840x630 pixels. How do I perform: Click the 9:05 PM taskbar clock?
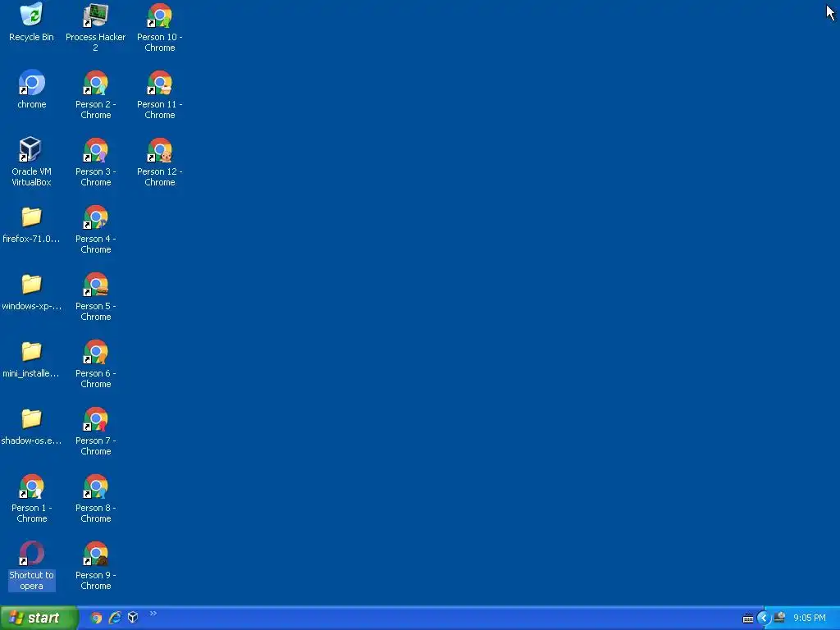[810, 619]
